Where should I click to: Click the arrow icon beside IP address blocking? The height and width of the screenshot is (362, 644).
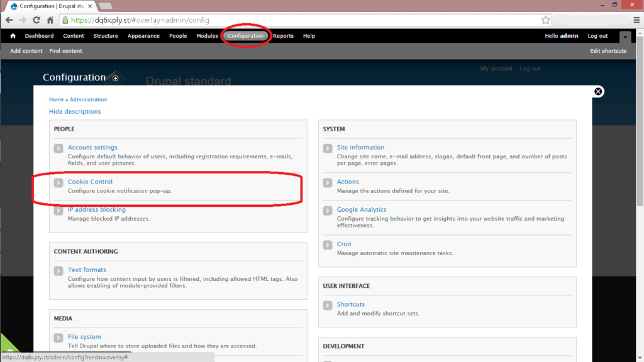pos(58,211)
